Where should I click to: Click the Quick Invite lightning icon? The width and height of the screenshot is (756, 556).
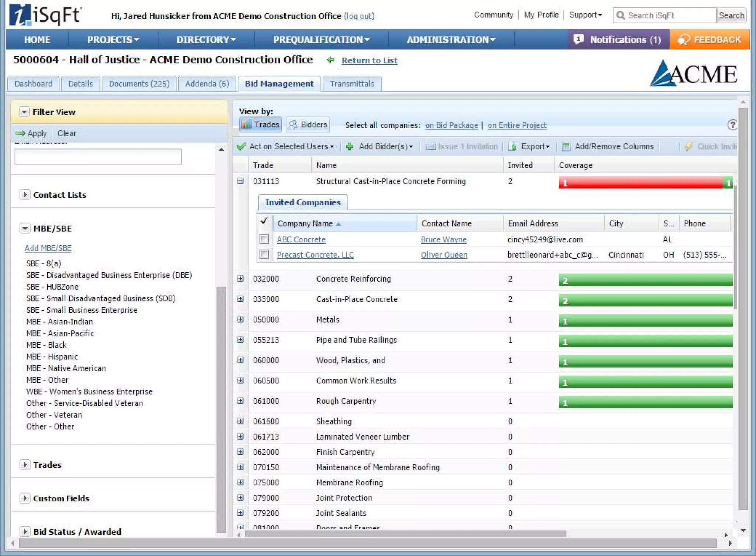coord(688,146)
